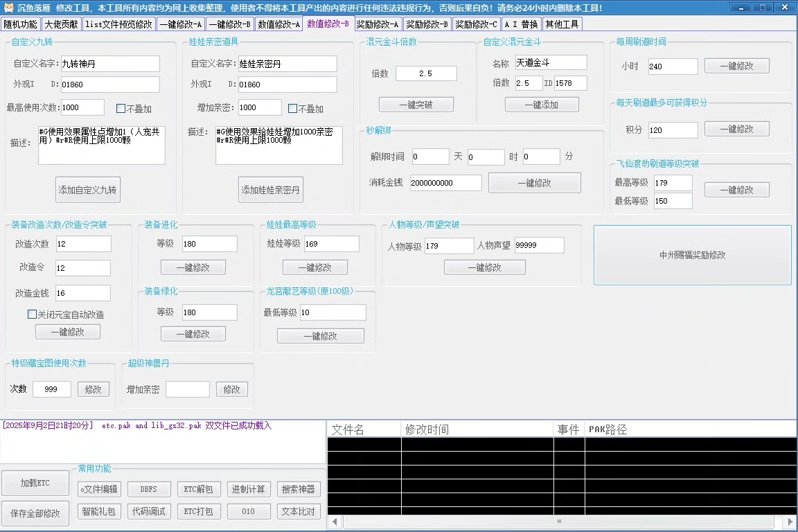Open 文件编辑 tool
798x532 pixels.
[x=99, y=489]
